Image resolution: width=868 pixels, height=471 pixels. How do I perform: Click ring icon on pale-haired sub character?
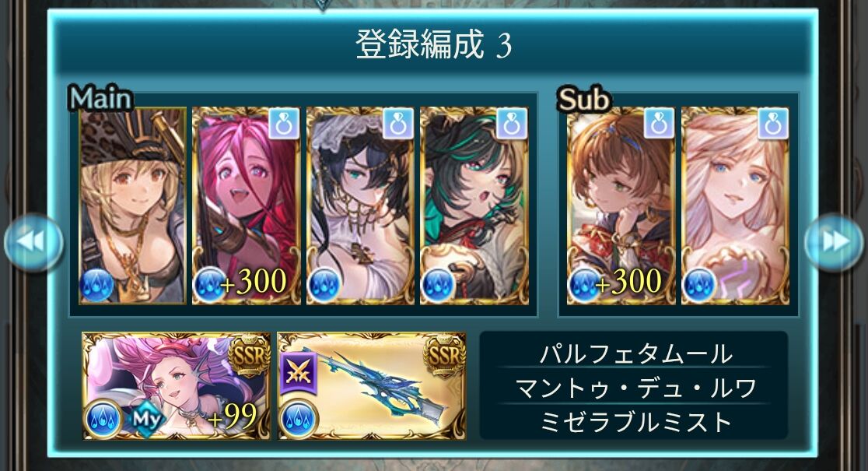[773, 124]
